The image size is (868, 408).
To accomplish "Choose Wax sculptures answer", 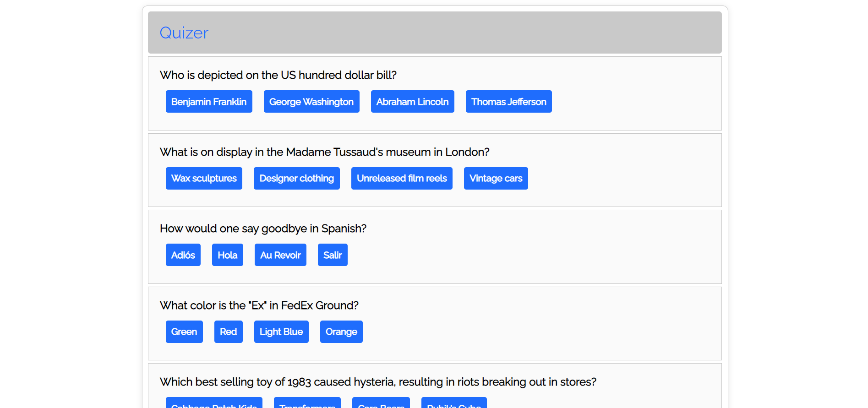I will (204, 179).
